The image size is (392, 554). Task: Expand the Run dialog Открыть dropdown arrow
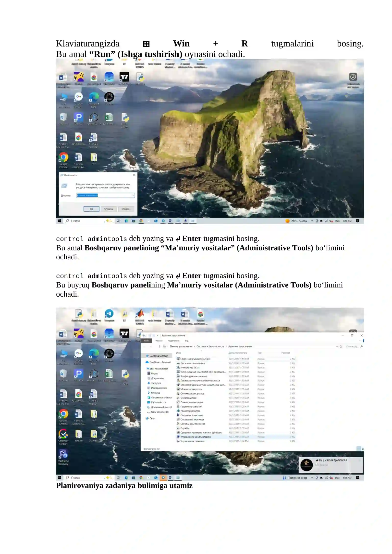[x=133, y=195]
